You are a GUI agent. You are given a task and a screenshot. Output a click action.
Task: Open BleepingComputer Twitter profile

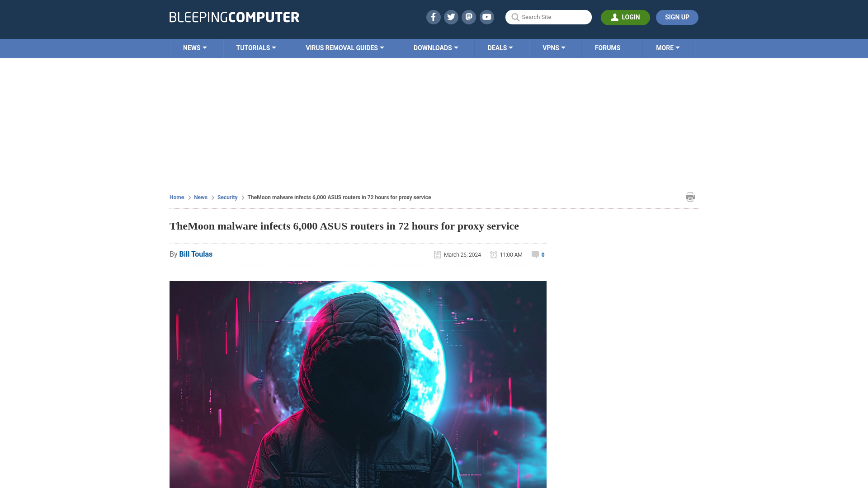451,17
